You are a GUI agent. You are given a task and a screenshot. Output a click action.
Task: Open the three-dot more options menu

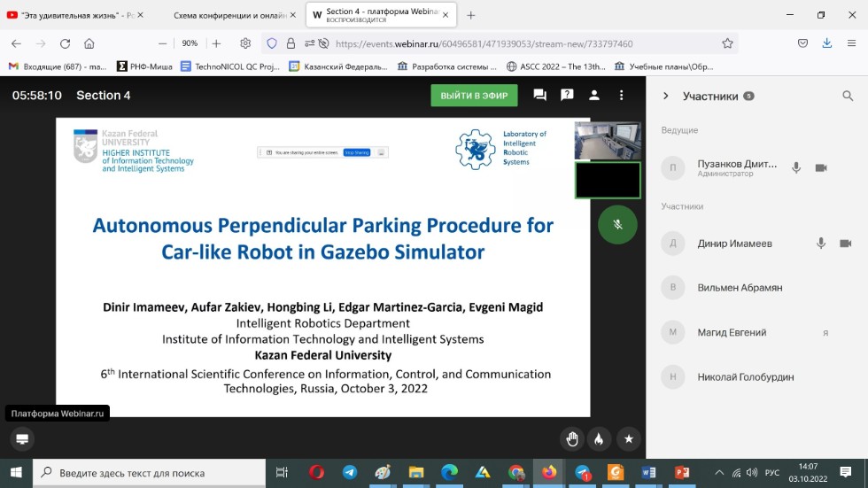(622, 96)
